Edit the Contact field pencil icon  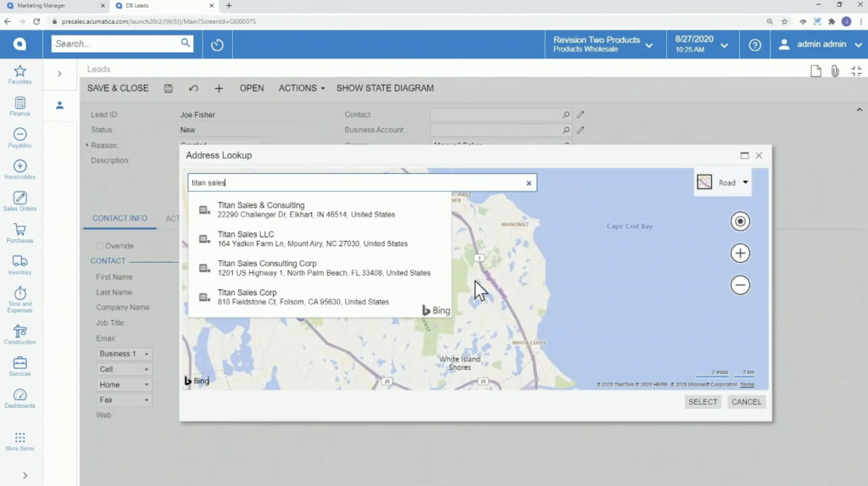(x=580, y=115)
